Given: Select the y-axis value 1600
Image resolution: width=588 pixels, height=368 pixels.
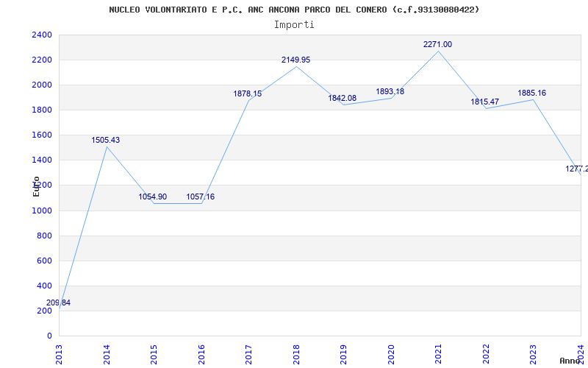Looking at the screenshot, I should (x=42, y=135).
